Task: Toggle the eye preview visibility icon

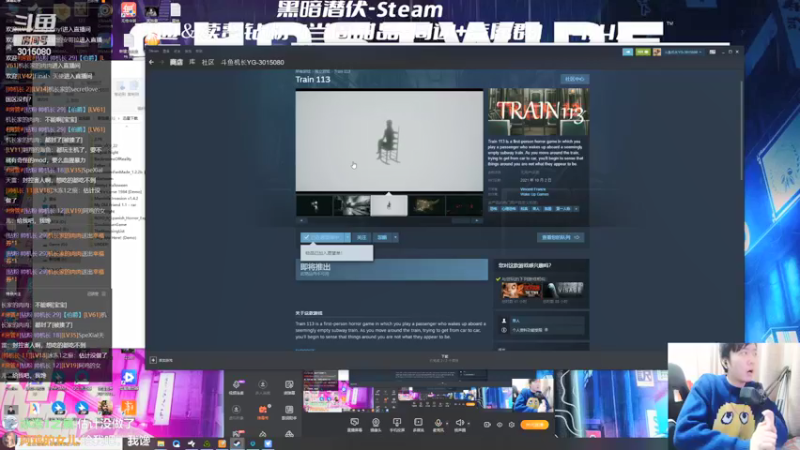Action: tap(499, 424)
